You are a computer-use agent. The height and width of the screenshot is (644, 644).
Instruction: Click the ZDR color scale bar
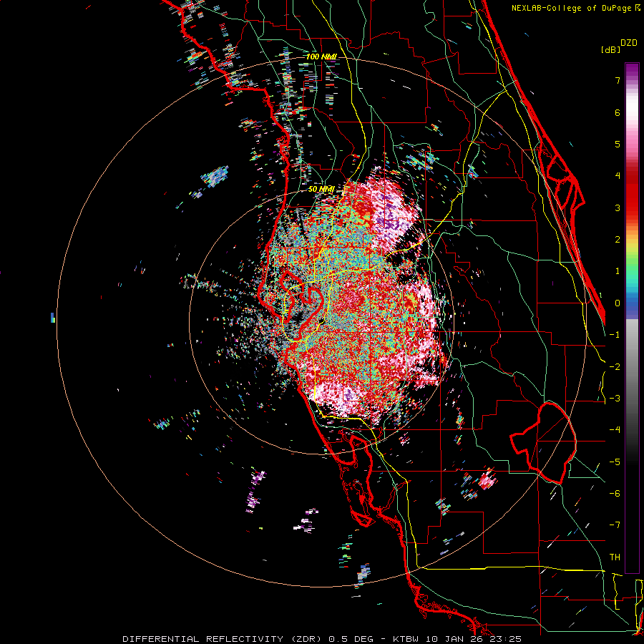(x=632, y=318)
